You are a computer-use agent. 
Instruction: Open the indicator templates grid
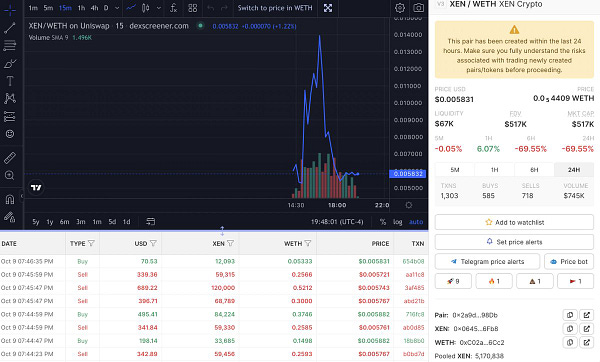[193, 8]
